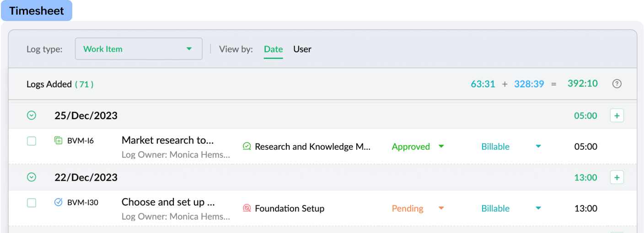Viewport: 644px width, 233px height.
Task: Add a log for 22/Dec/2023
Action: pos(617,177)
